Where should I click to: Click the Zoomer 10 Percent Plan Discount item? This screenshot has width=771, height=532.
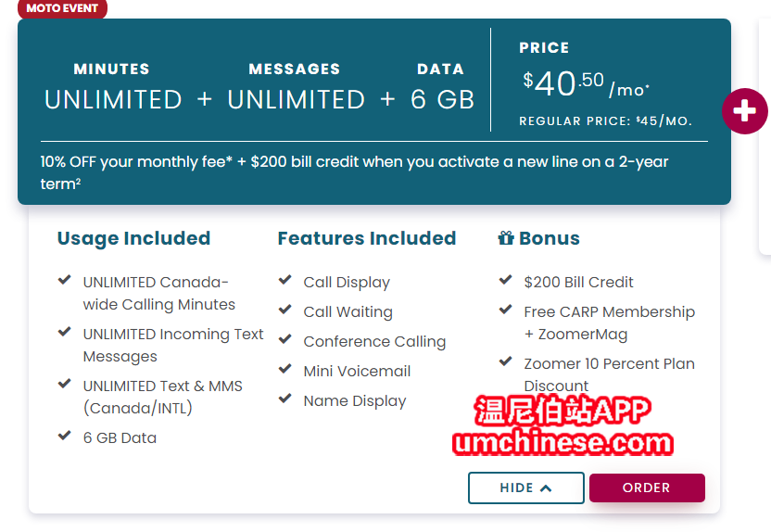tap(609, 374)
